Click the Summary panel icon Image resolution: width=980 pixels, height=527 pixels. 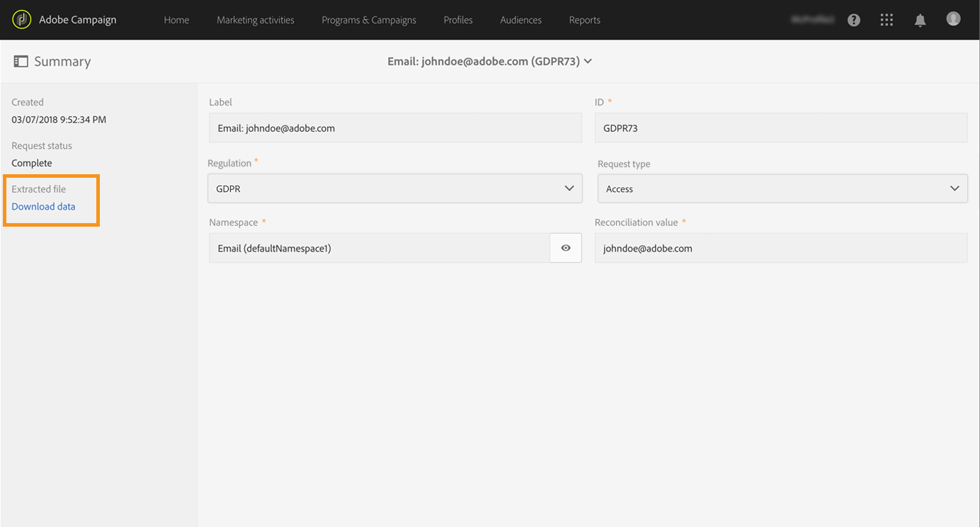[x=21, y=62]
